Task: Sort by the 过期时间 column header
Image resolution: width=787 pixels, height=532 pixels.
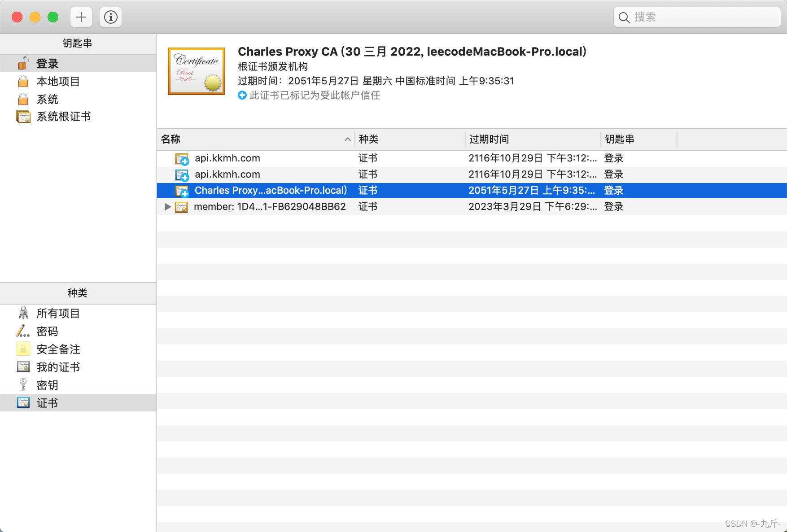Action: click(533, 139)
